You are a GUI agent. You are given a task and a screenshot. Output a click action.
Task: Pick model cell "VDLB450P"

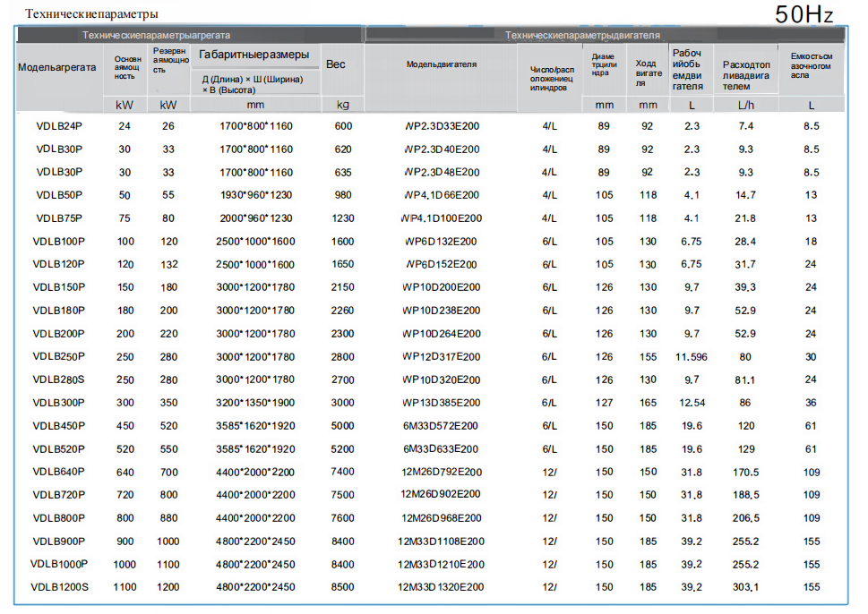tap(59, 426)
